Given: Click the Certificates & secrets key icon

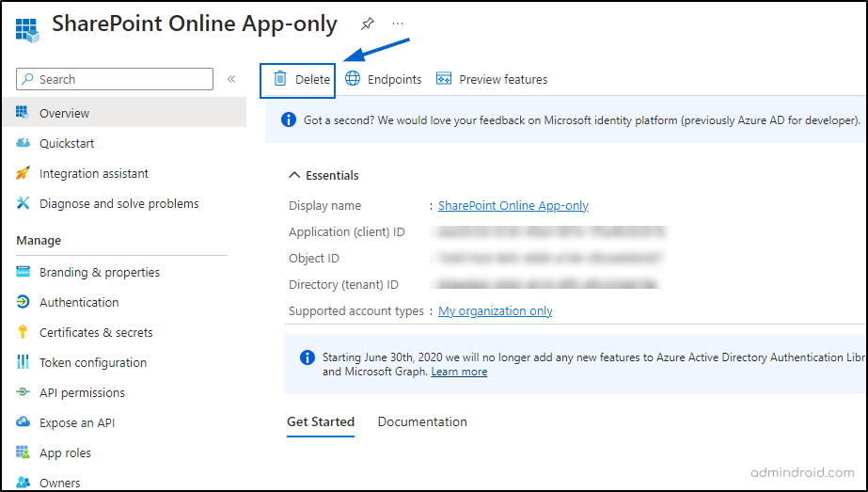Looking at the screenshot, I should click(x=23, y=332).
